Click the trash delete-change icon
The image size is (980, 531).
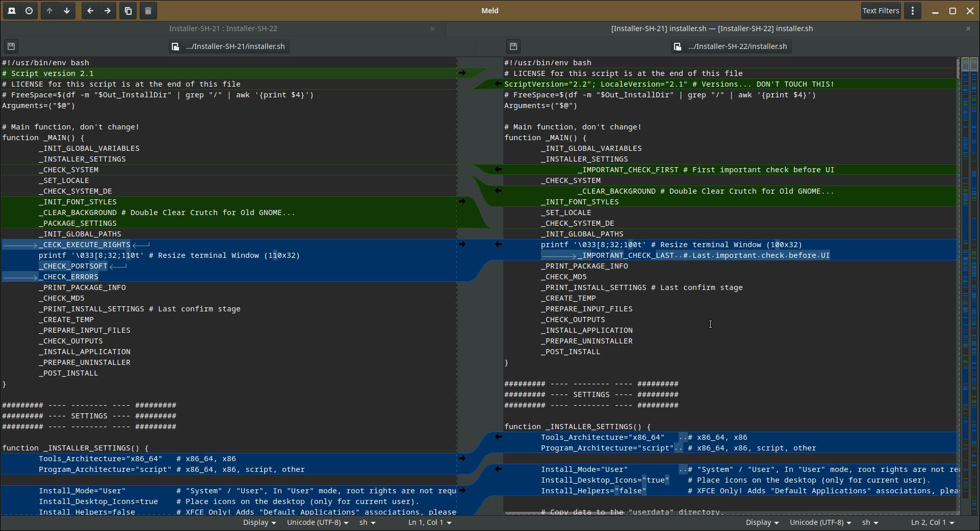tap(148, 11)
